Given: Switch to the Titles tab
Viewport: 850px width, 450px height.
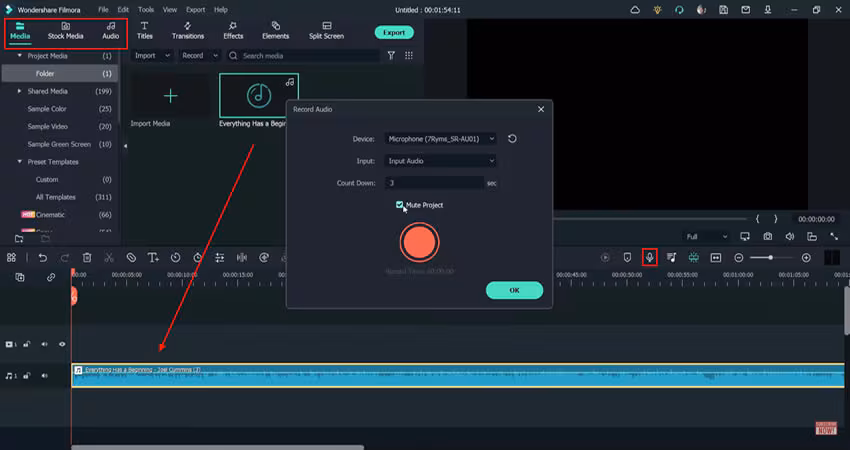Looking at the screenshot, I should 144,31.
